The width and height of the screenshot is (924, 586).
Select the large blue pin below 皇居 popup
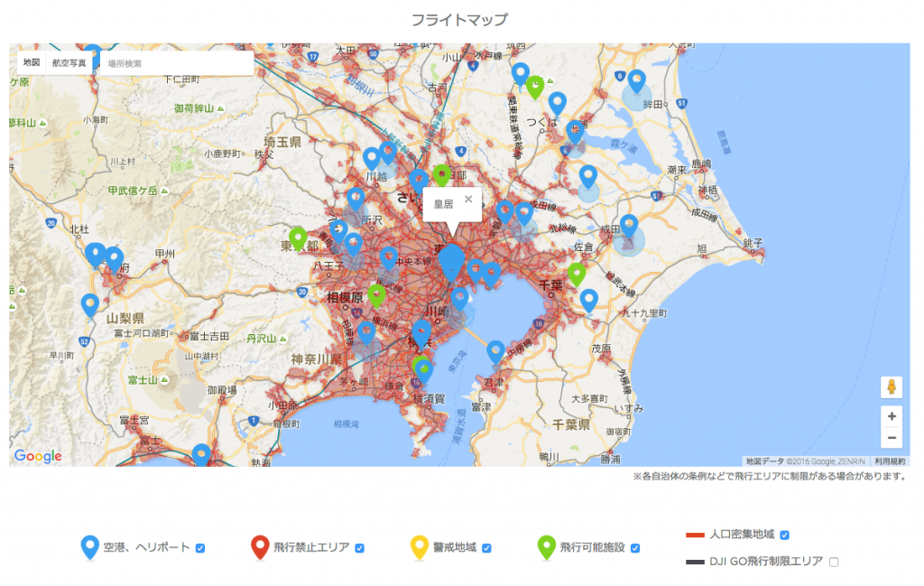[x=452, y=261]
